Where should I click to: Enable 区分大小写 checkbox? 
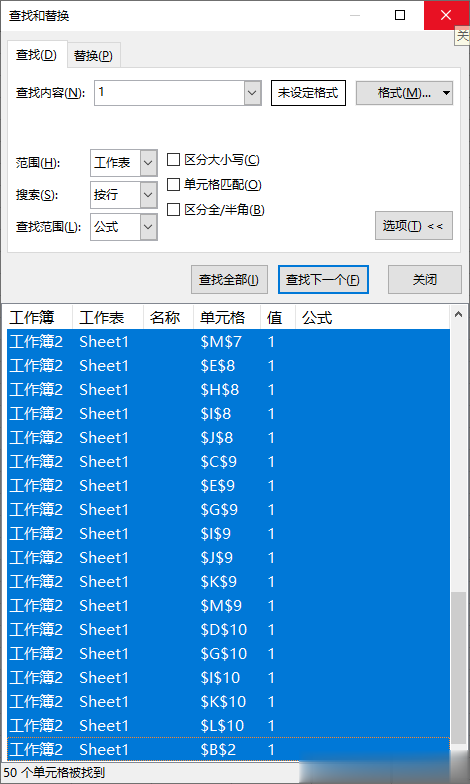[173, 160]
